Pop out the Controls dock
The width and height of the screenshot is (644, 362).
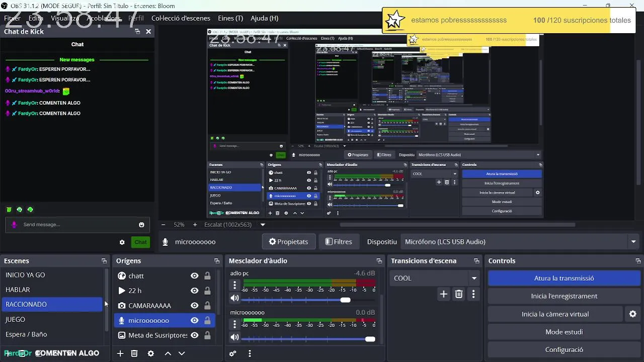[x=639, y=261]
